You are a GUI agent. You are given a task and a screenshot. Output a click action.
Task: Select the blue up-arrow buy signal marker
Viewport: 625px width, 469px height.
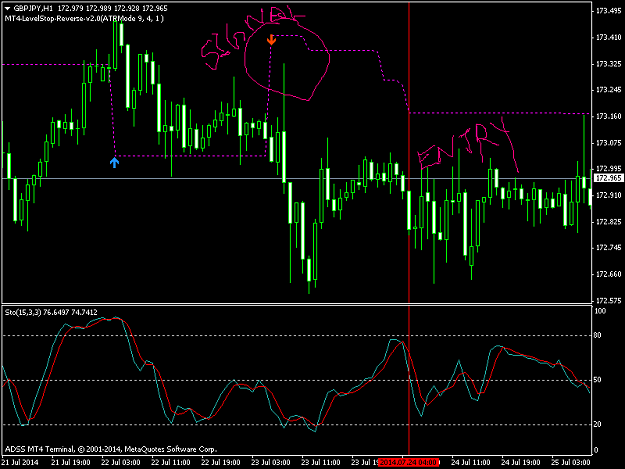pyautogui.click(x=114, y=162)
